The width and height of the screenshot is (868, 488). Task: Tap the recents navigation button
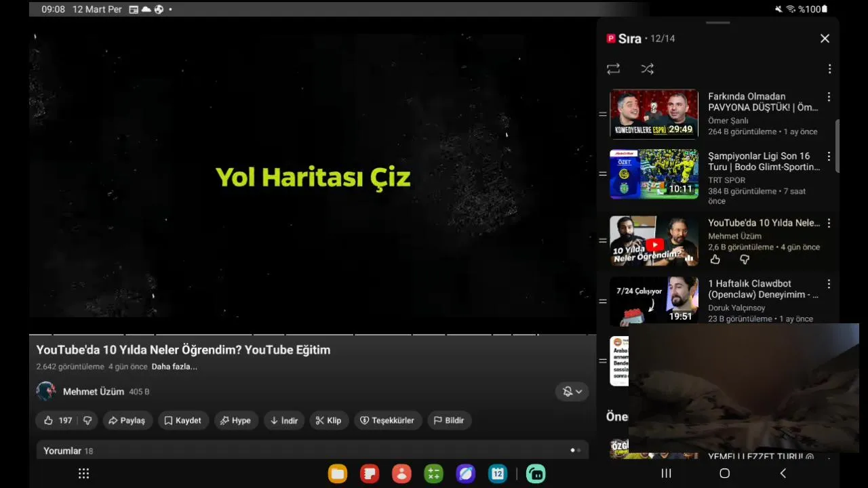pos(666,473)
